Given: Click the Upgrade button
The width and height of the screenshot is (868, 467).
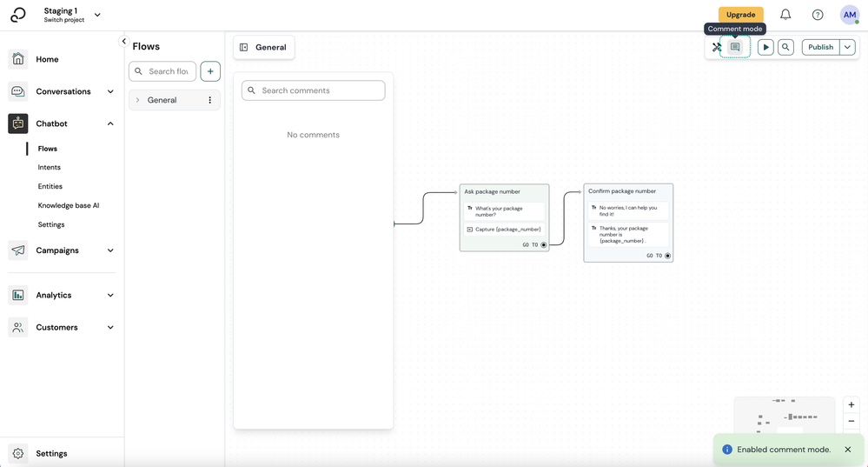Looking at the screenshot, I should click(740, 15).
